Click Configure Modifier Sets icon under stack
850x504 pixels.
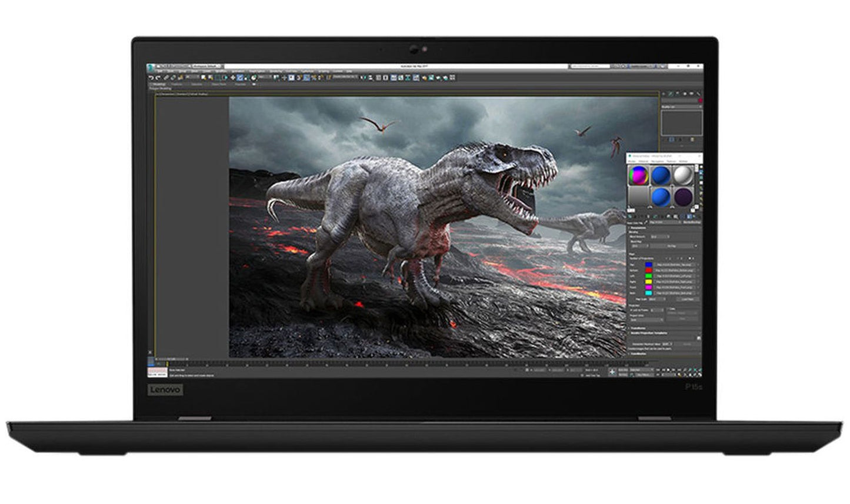pos(692,139)
